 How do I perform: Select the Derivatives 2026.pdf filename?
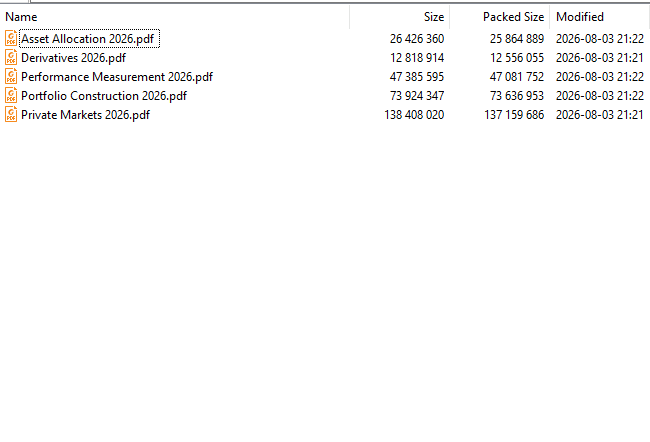[x=73, y=58]
